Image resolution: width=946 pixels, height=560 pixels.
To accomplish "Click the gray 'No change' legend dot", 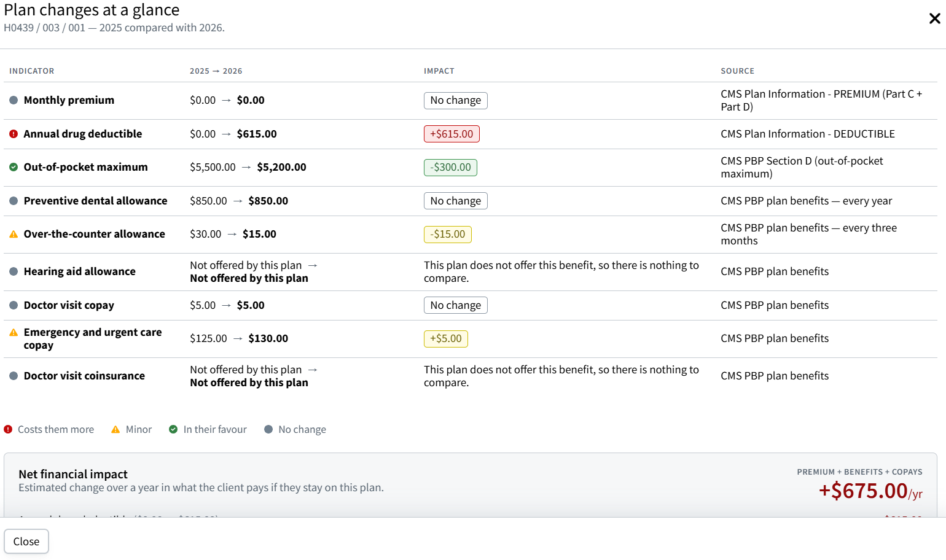I will (268, 429).
